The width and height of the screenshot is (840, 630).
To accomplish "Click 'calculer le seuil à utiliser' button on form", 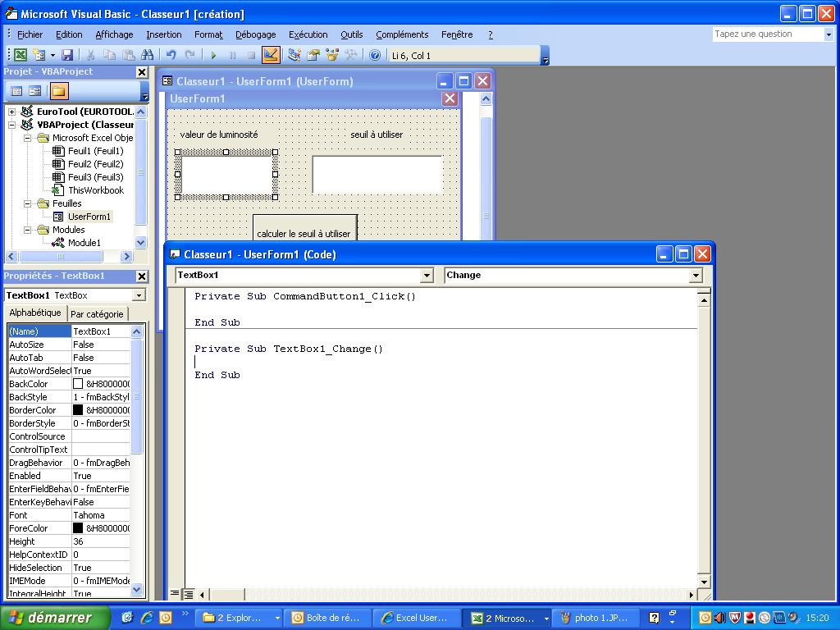I will [x=304, y=228].
